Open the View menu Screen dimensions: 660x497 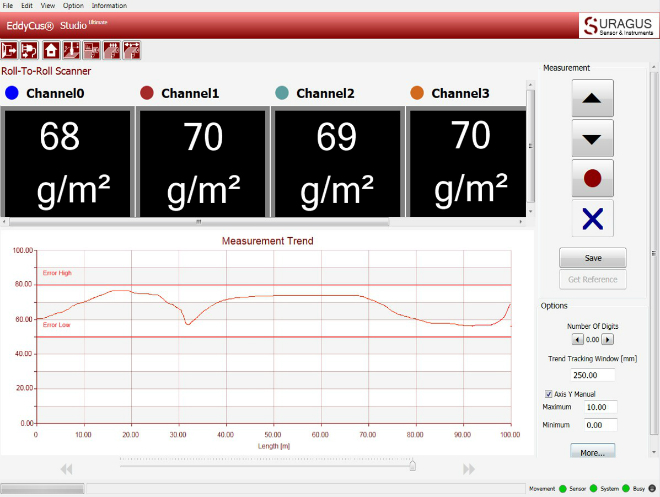tap(48, 5)
